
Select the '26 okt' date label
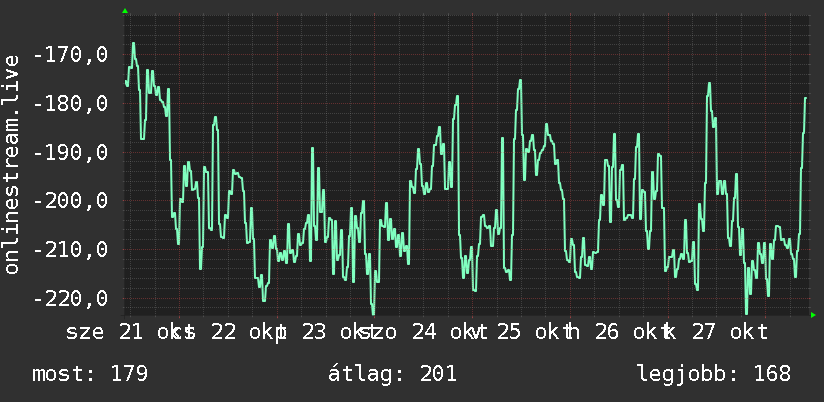pyautogui.click(x=631, y=333)
